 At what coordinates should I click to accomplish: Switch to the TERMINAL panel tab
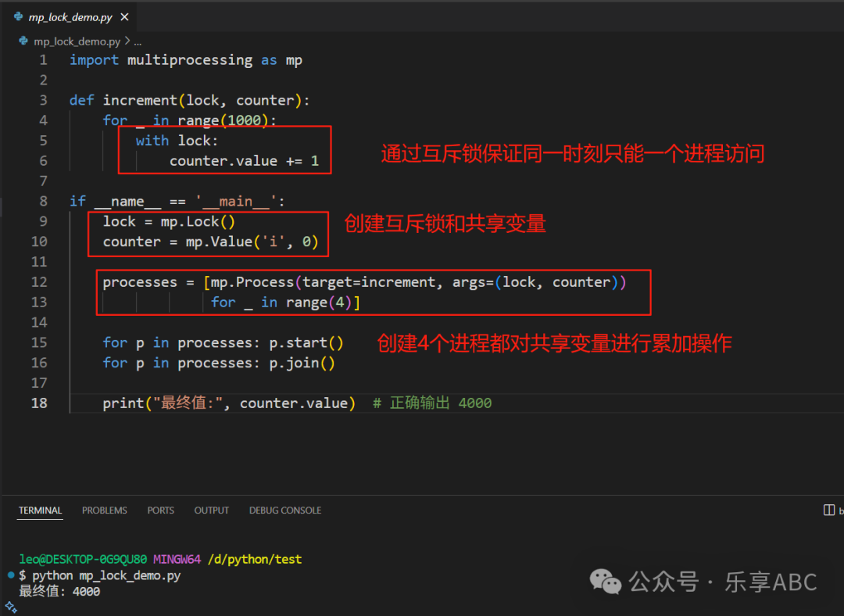[40, 510]
